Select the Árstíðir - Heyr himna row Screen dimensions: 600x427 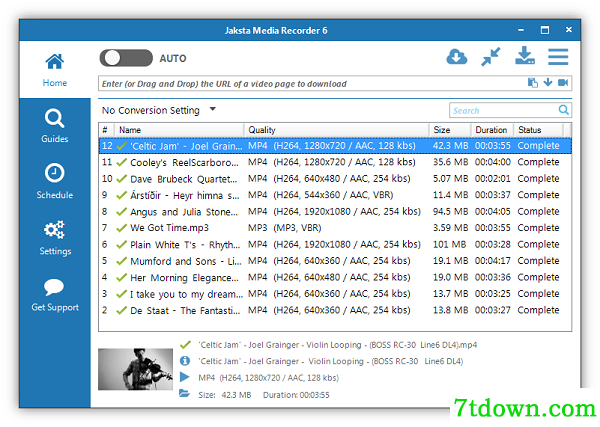(335, 195)
